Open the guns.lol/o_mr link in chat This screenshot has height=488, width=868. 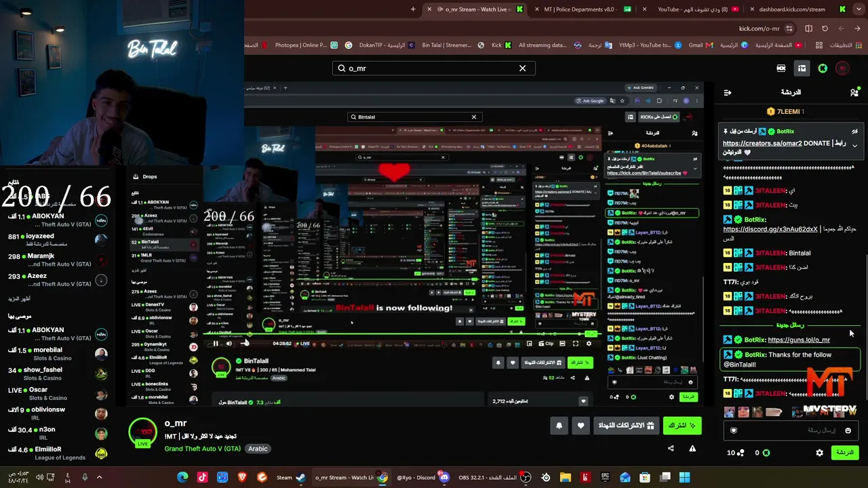pos(799,340)
